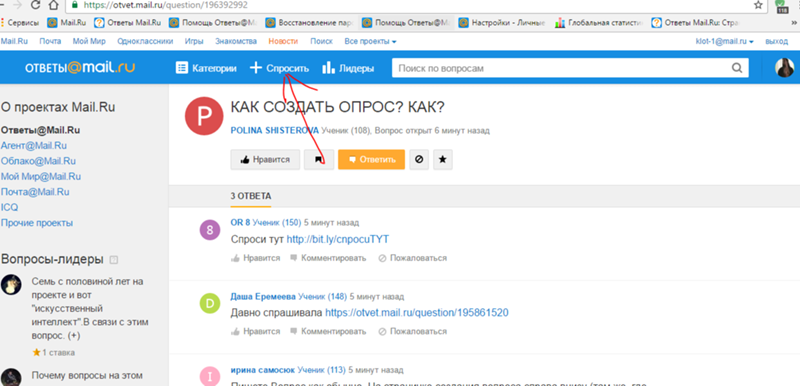Open the Mail.Ru bookmark in bookmarks bar

[68, 22]
